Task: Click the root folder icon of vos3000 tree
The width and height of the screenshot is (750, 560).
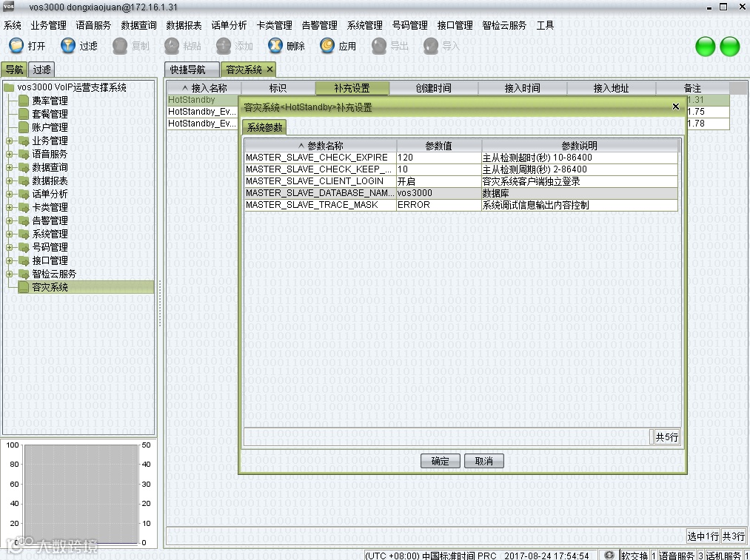Action: pyautogui.click(x=9, y=87)
